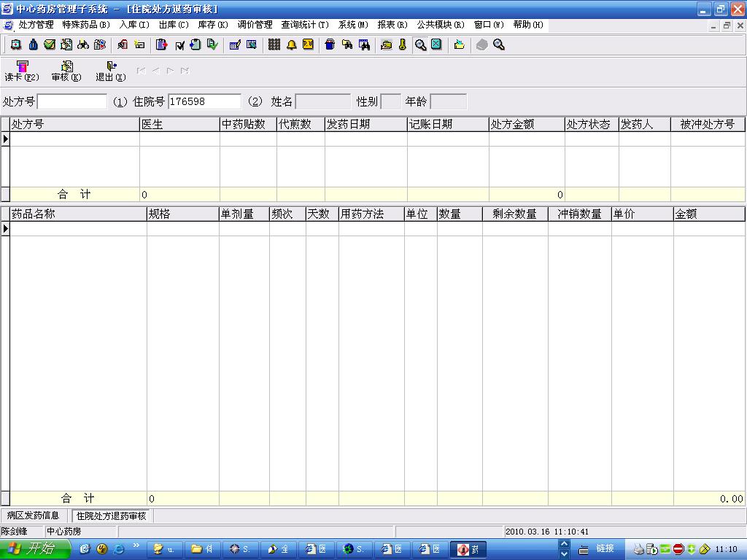Click the 住院号 field containing 176598
Viewport: 747px width, 560px height.
[204, 101]
